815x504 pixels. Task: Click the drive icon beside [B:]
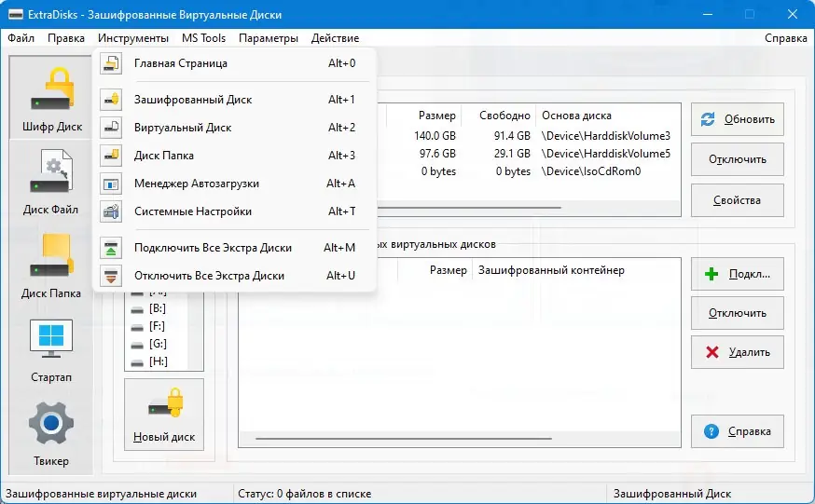click(137, 310)
